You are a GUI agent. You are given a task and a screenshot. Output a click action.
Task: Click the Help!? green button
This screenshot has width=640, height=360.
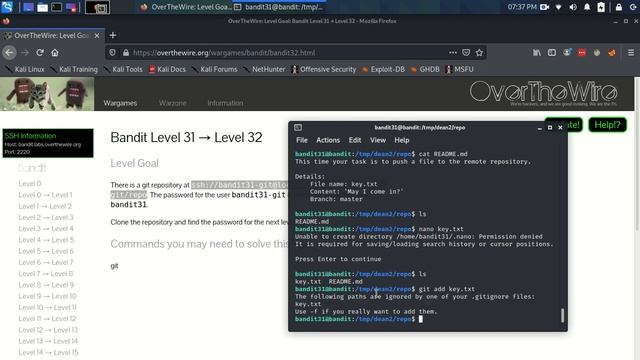pos(607,124)
